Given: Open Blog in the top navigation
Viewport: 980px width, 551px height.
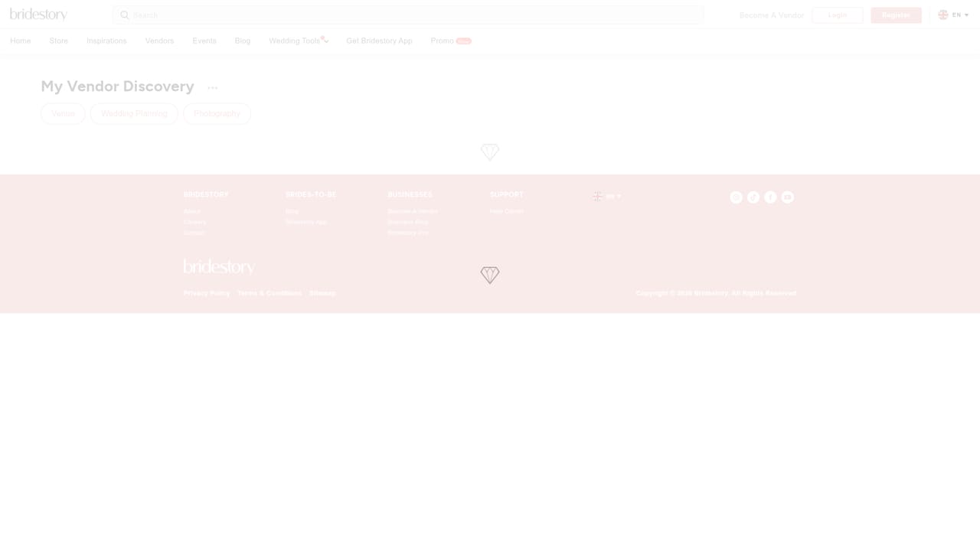Looking at the screenshot, I should point(243,41).
